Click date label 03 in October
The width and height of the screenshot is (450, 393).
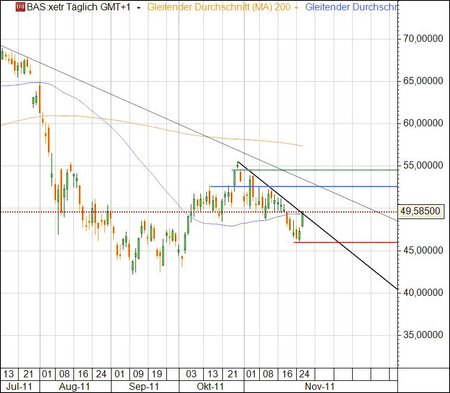click(x=191, y=374)
